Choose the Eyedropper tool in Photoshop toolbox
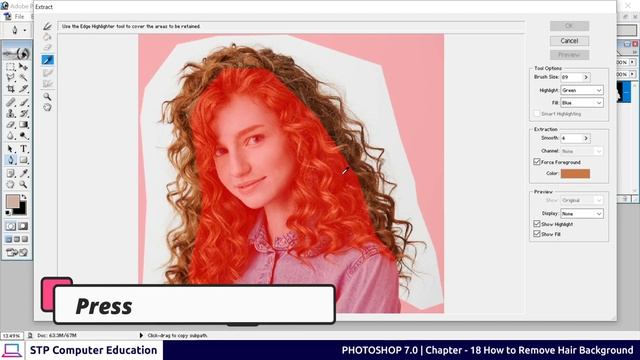Viewport: 640px width, 360px height. [x=23, y=173]
